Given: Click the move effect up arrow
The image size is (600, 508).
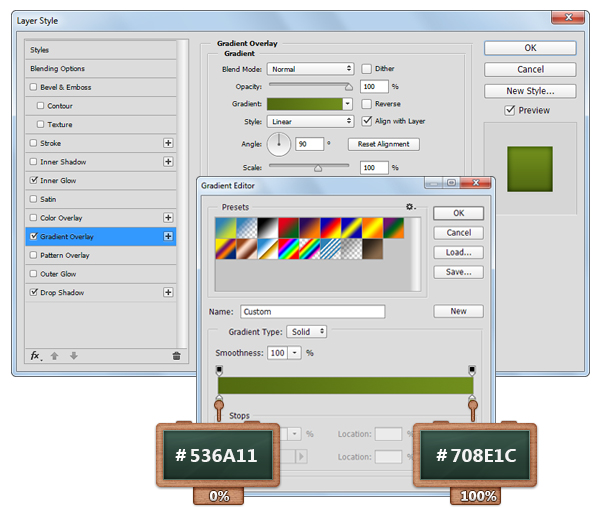Looking at the screenshot, I should pyautogui.click(x=52, y=355).
